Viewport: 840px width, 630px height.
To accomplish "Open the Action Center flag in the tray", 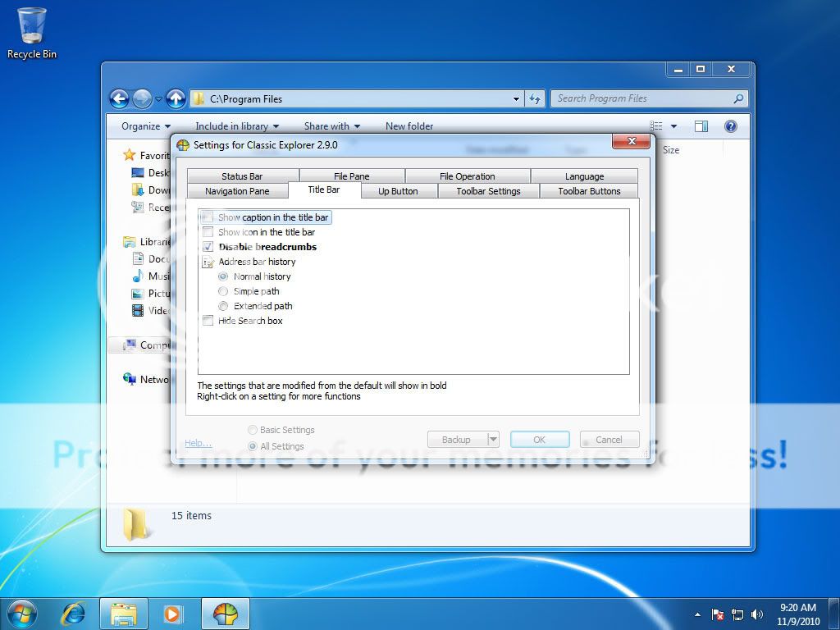I will point(718,614).
